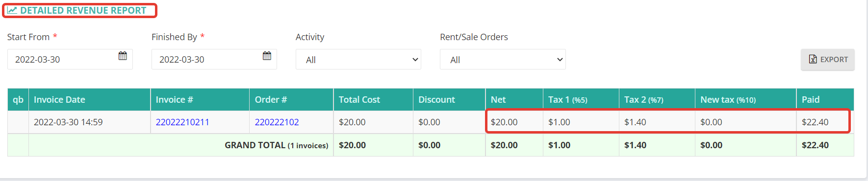The image size is (868, 181).
Task: Open invoice link 22022210211
Action: click(x=182, y=122)
